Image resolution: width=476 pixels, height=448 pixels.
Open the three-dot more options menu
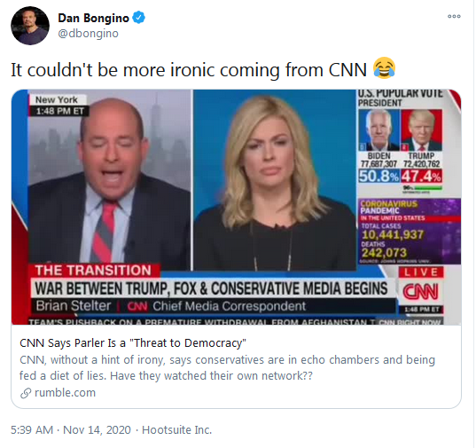pyautogui.click(x=454, y=16)
